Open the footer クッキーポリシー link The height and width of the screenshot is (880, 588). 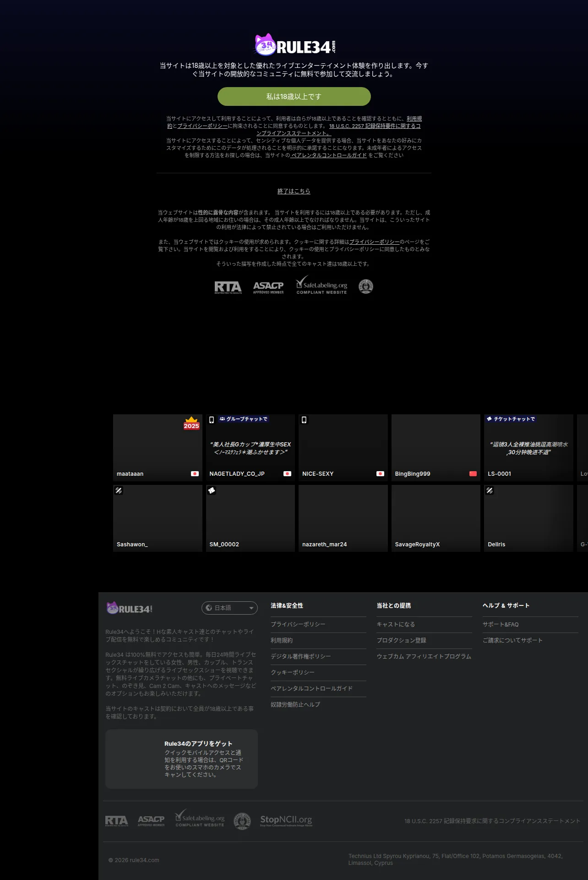pos(293,672)
